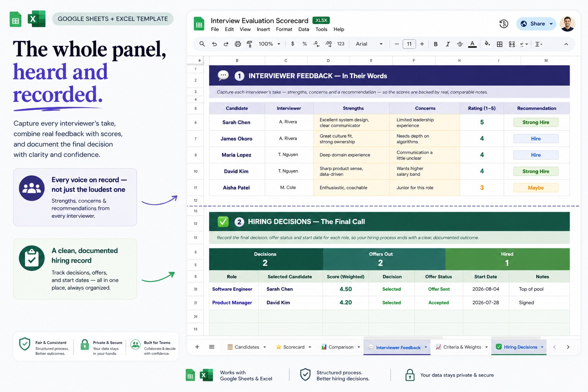This screenshot has width=588, height=392.
Task: Toggle italic formatting
Action: pos(448,44)
